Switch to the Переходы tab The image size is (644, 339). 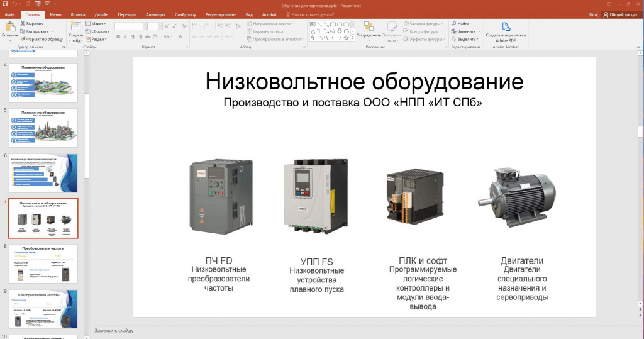tap(127, 14)
